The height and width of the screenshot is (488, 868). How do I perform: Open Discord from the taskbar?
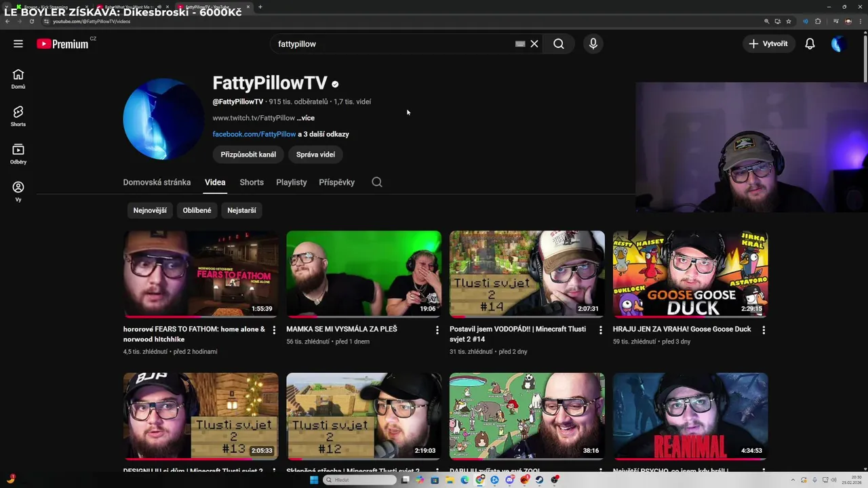click(x=509, y=480)
